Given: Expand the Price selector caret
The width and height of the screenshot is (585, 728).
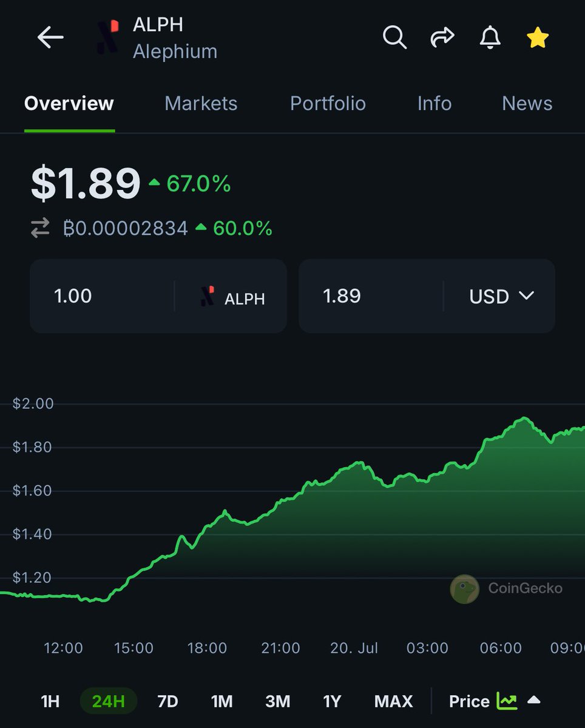Looking at the screenshot, I should [x=533, y=701].
